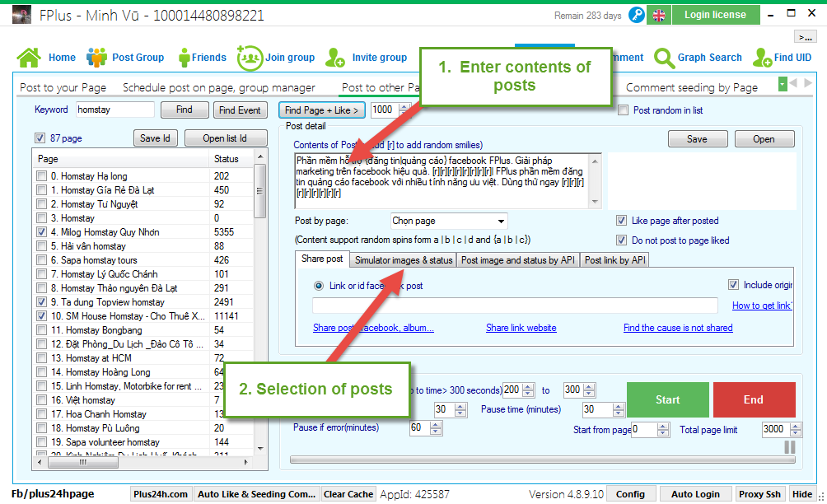Switch to Comment seeding by Page tab
The height and width of the screenshot is (504, 827).
pyautogui.click(x=691, y=87)
